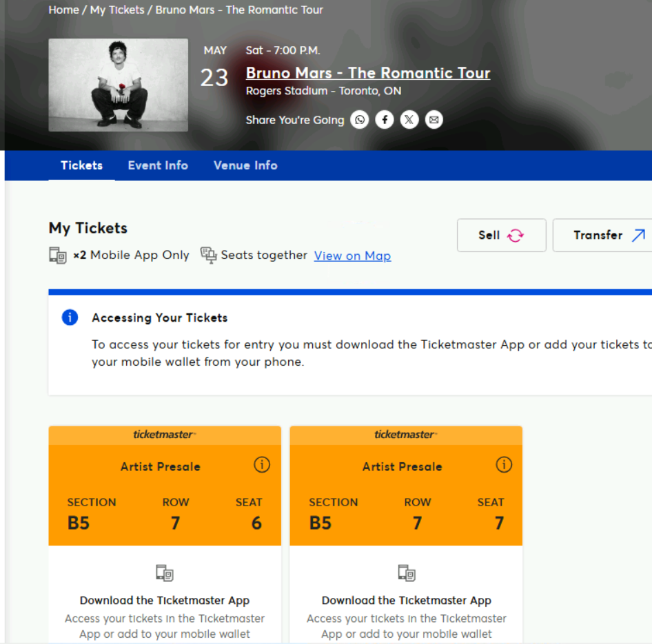Open the View on Map link
652x644 pixels.
tap(352, 256)
